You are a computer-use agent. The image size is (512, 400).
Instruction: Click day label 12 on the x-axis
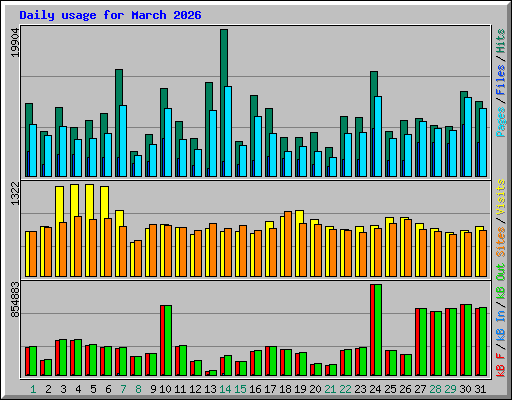(195, 389)
